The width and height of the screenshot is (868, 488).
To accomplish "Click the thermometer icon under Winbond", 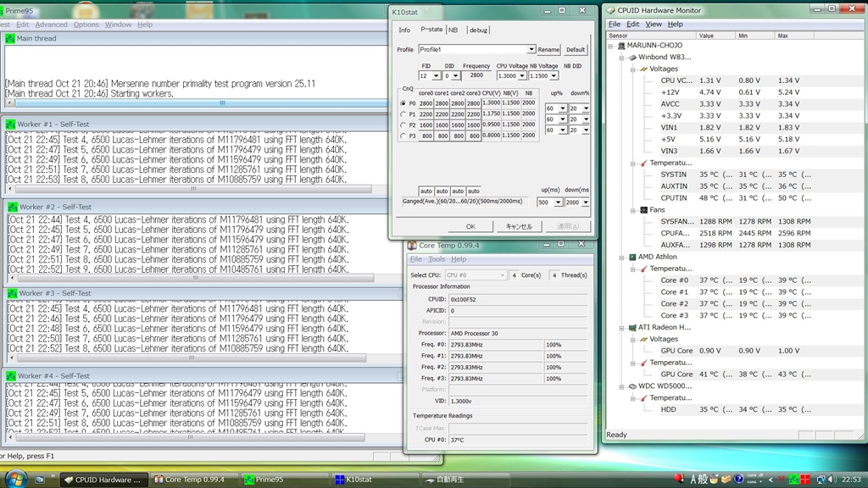I will coord(644,164).
